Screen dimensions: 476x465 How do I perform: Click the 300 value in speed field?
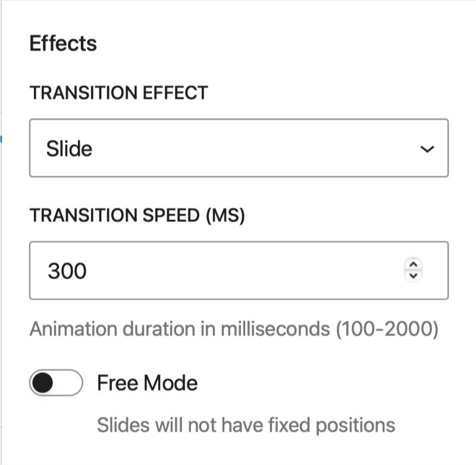pos(67,271)
